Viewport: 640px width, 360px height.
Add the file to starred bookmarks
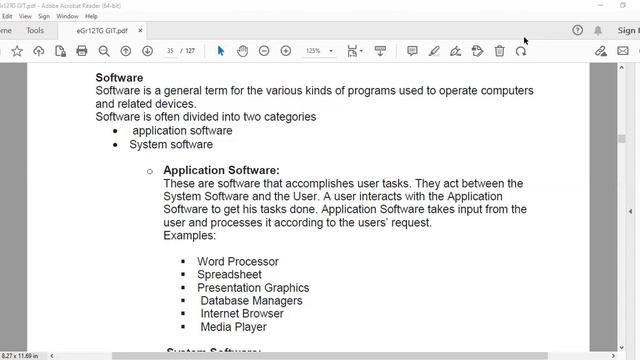click(x=17, y=51)
